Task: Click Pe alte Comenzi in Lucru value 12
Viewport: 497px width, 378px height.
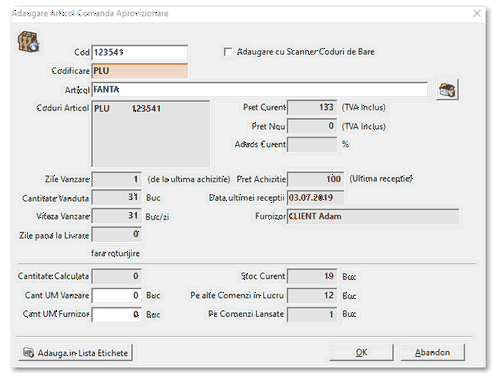Action: tap(312, 295)
